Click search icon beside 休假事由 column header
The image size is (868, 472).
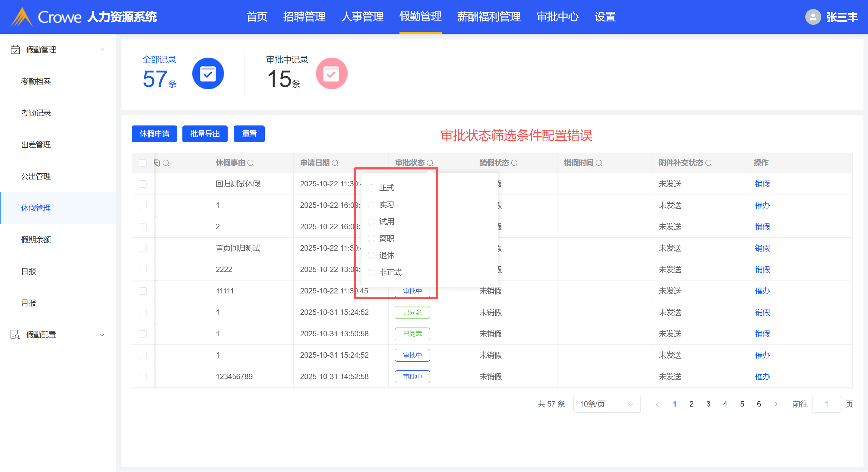click(x=250, y=163)
